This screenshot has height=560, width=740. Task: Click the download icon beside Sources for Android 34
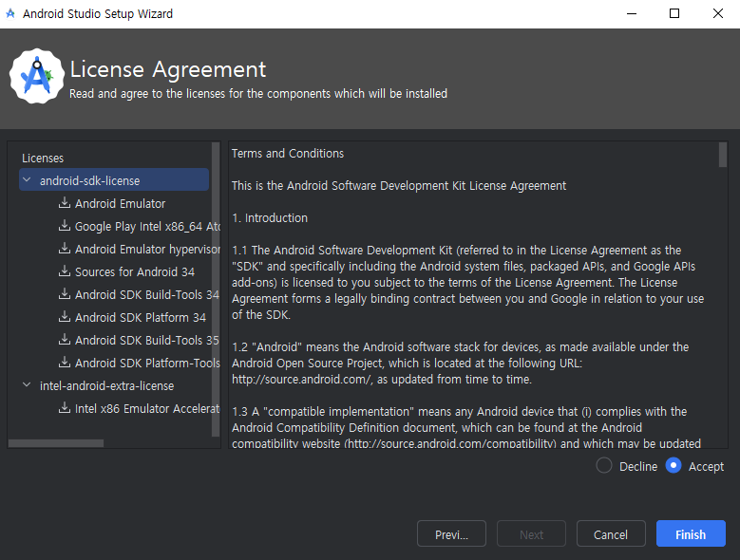(x=65, y=271)
